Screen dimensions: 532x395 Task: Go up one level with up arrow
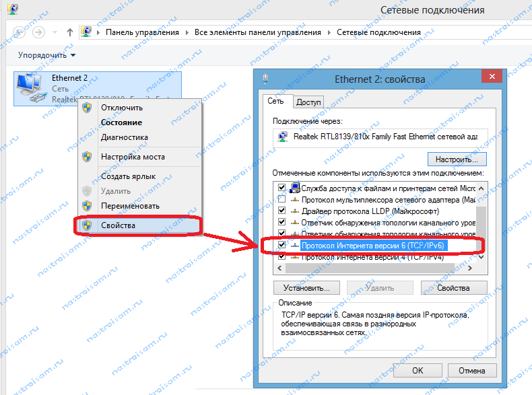[70, 32]
